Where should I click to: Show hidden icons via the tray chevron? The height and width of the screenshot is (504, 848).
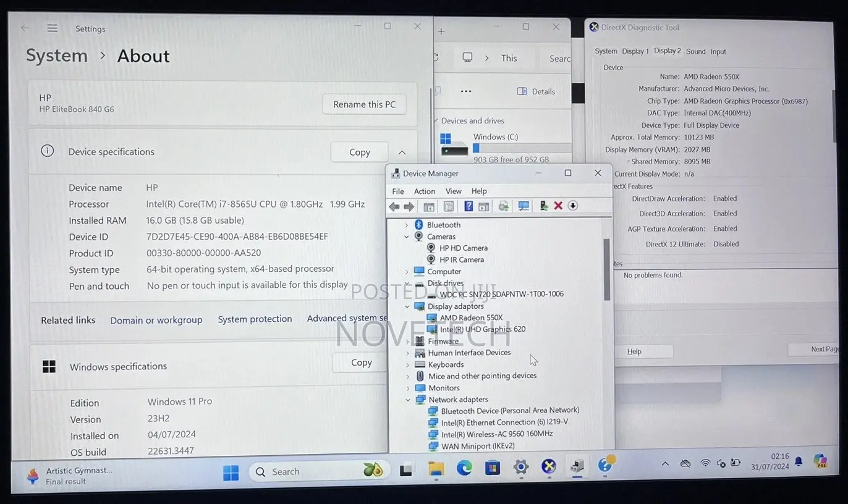click(x=665, y=463)
